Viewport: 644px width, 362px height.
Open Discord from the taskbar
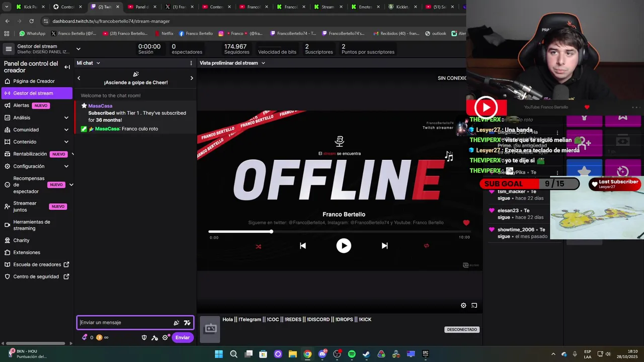[x=323, y=354]
